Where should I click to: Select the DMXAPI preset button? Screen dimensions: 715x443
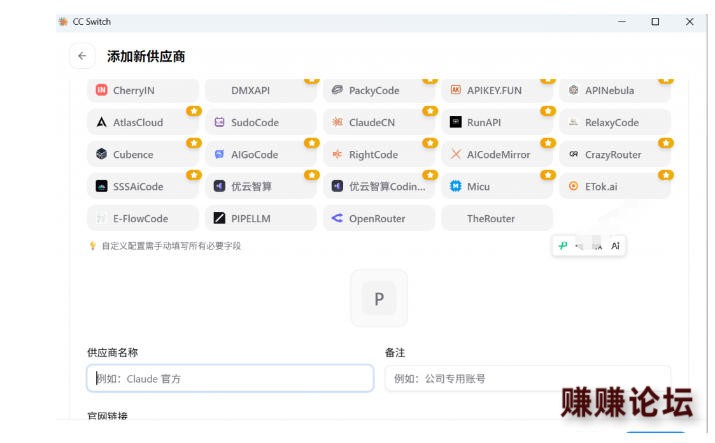pyautogui.click(x=261, y=90)
